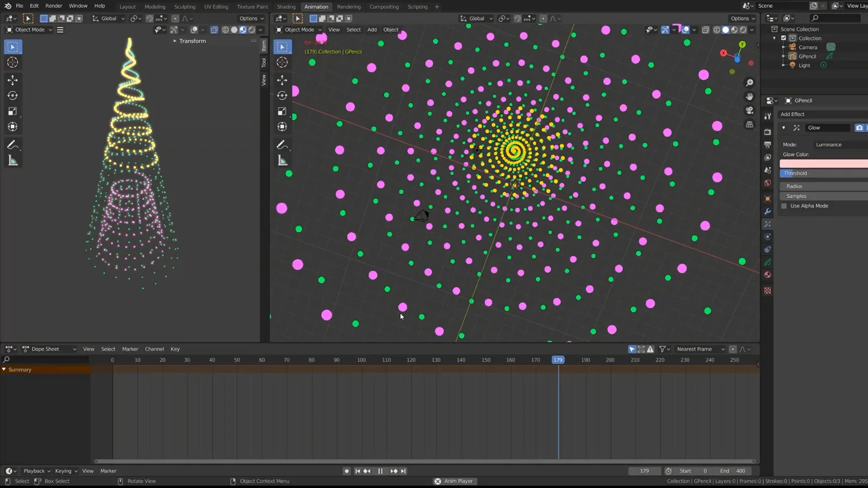The height and width of the screenshot is (488, 868).
Task: Click the Add Effect button
Action: [793, 114]
